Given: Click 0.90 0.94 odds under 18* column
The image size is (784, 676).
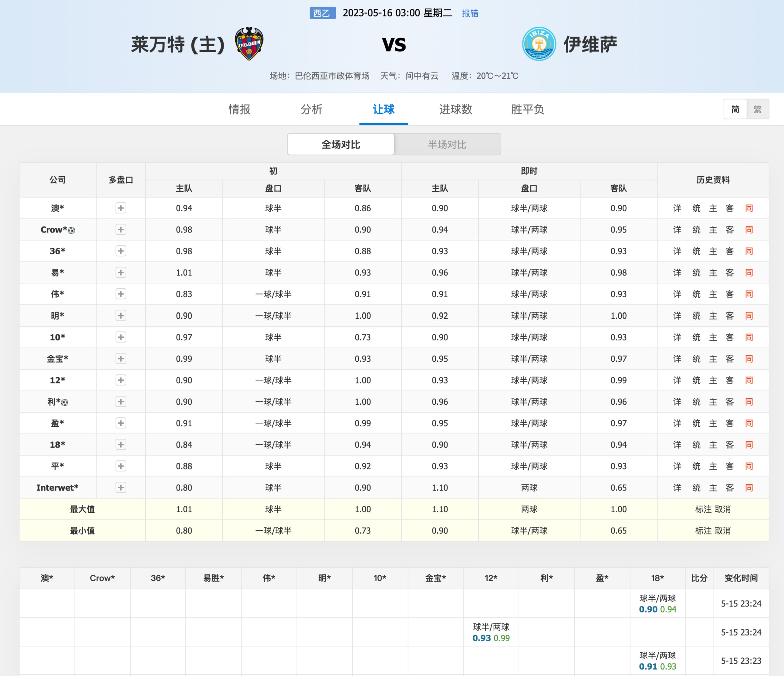Looking at the screenshot, I should click(658, 609).
